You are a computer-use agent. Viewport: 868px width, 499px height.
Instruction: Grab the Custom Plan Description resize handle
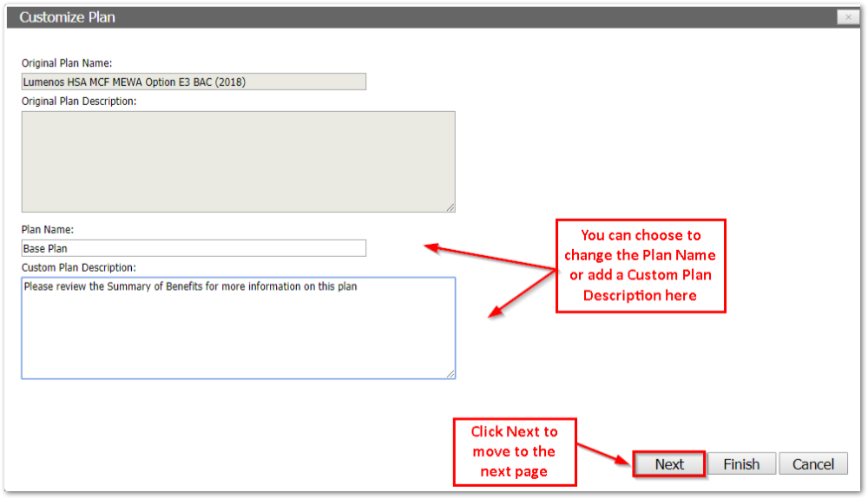(x=450, y=374)
